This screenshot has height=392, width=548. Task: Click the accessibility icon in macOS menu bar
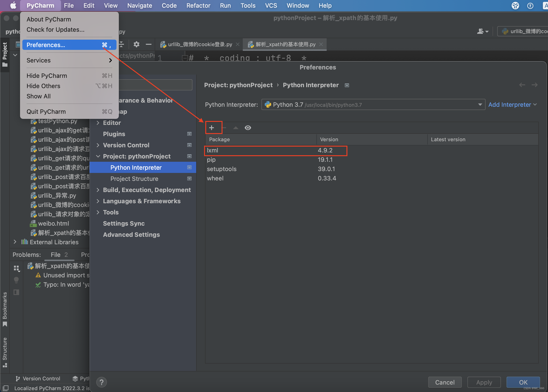(x=530, y=5)
